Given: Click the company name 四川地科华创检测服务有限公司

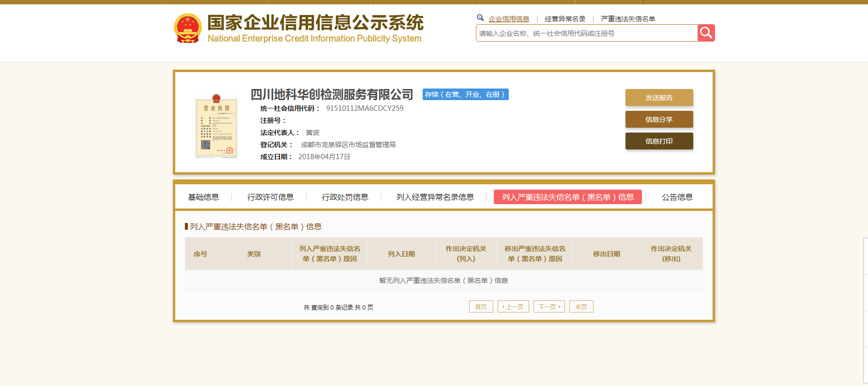Looking at the screenshot, I should click(x=332, y=94).
